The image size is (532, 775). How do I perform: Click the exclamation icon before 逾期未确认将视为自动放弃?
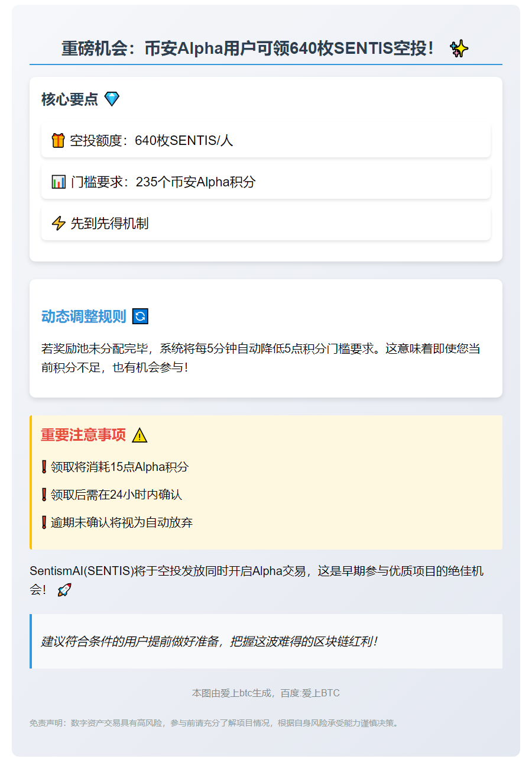(43, 522)
